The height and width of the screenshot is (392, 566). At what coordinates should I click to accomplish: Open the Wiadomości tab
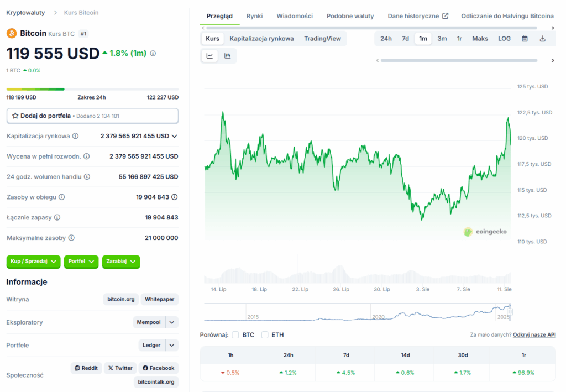click(x=295, y=16)
